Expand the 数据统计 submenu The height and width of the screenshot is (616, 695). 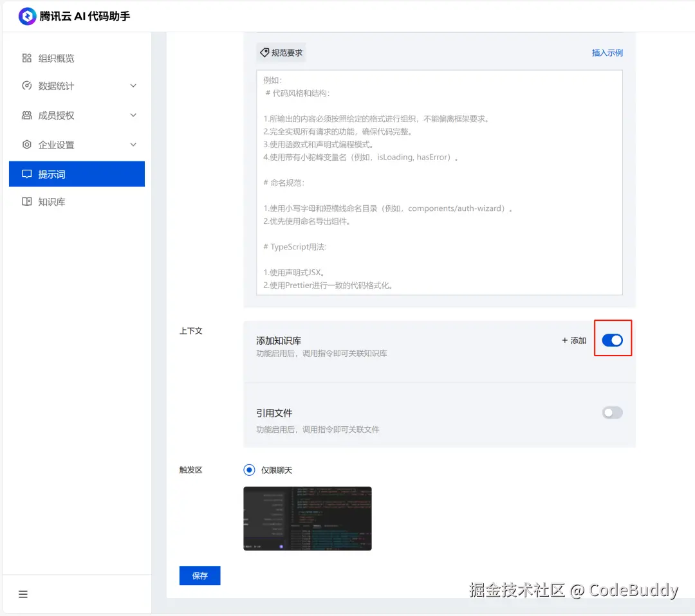(x=133, y=86)
